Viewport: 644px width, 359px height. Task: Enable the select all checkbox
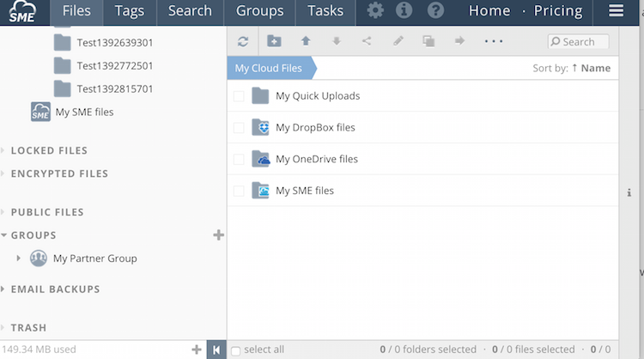236,350
